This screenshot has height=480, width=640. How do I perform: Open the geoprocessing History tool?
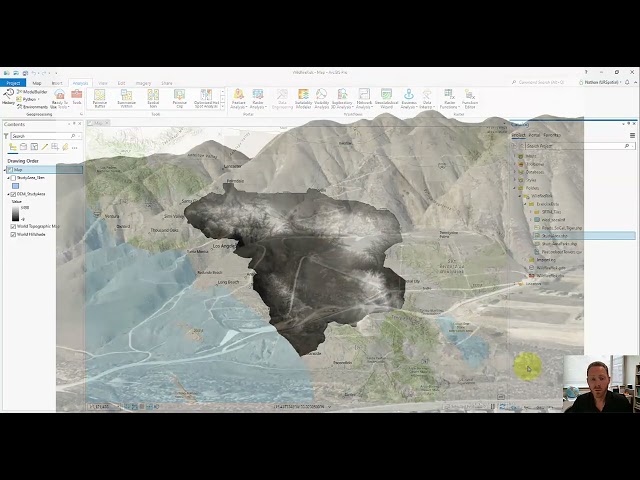click(8, 97)
